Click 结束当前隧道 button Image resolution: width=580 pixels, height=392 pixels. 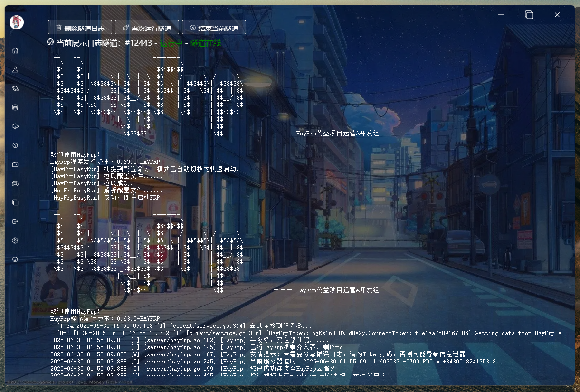(x=214, y=28)
